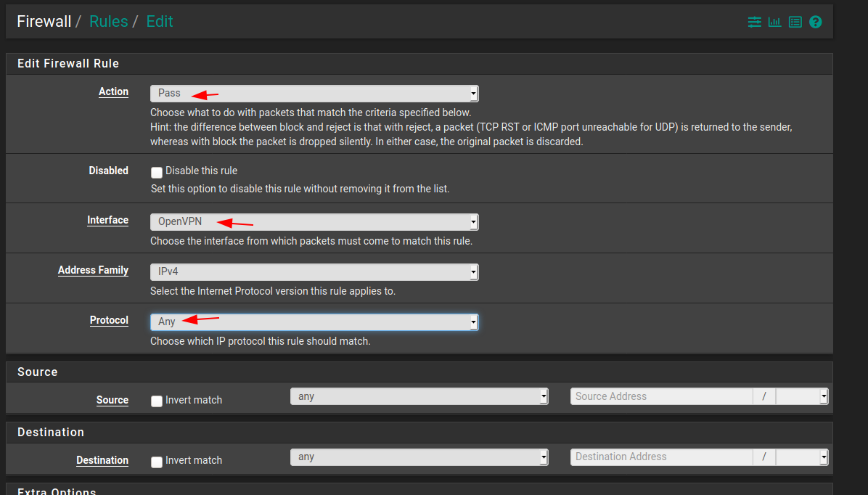Open the Destination Address subnet mask dropdown
Image resolution: width=868 pixels, height=495 pixels.
click(x=801, y=457)
